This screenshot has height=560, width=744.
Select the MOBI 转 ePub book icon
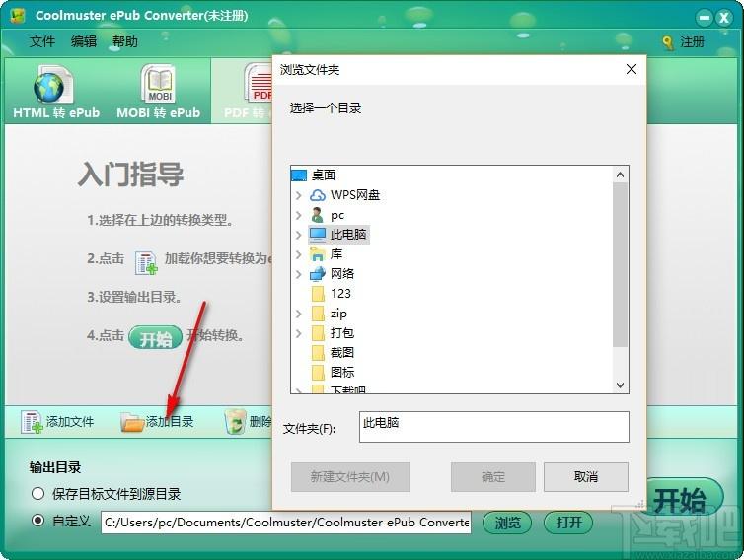[159, 84]
